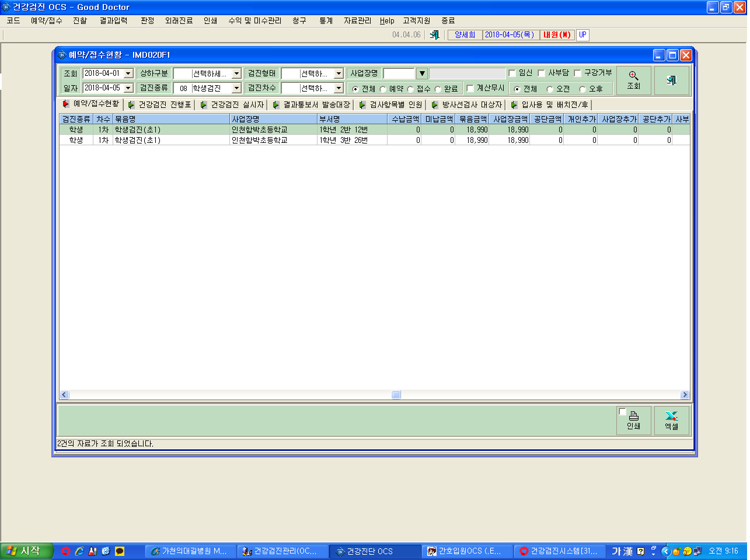
Task: Click the 시작 Start button
Action: pyautogui.click(x=26, y=551)
